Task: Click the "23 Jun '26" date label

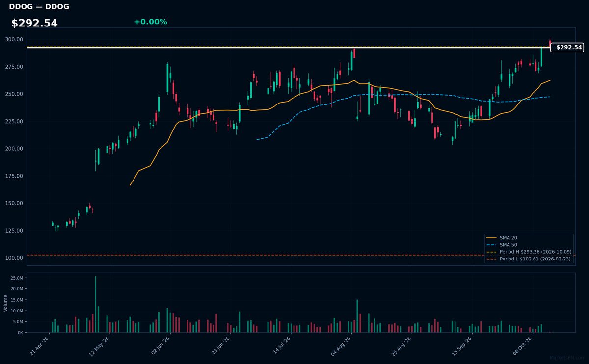Action: pos(220,346)
